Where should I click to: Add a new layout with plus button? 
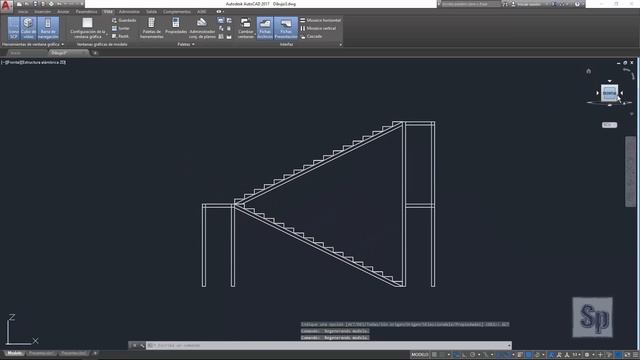tap(95, 353)
